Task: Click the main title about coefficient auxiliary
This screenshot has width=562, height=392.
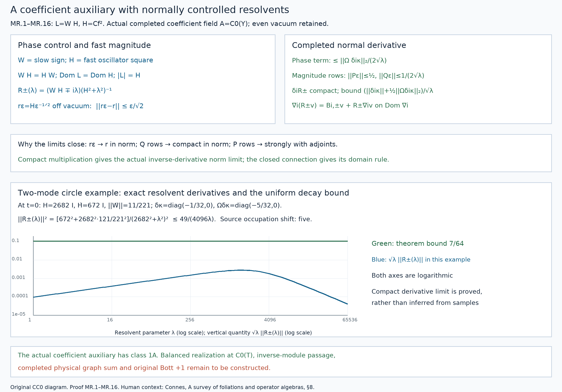Action: [150, 10]
